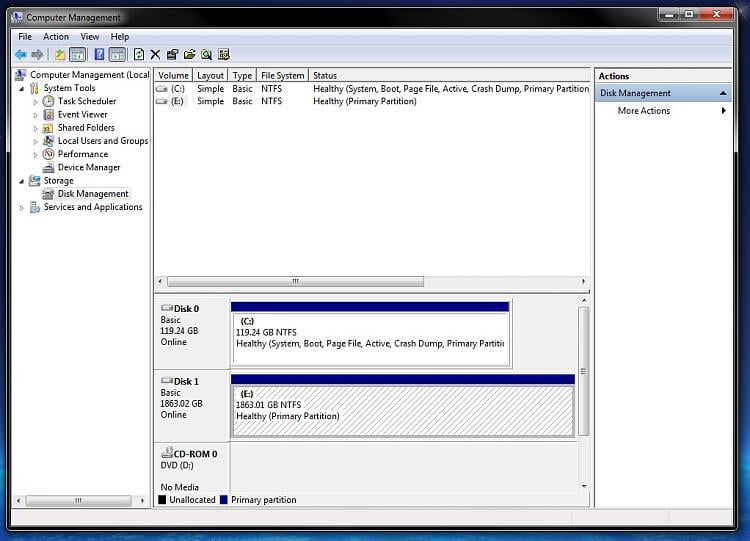Click the Explore magnifier toolbar icon
Image resolution: width=750 pixels, height=541 pixels.
coord(207,55)
